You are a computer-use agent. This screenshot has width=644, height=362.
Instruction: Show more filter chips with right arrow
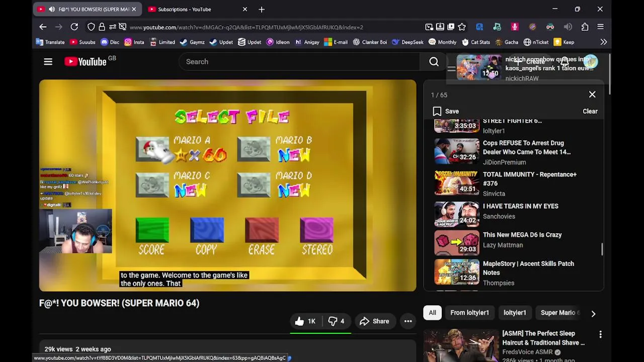[593, 313]
